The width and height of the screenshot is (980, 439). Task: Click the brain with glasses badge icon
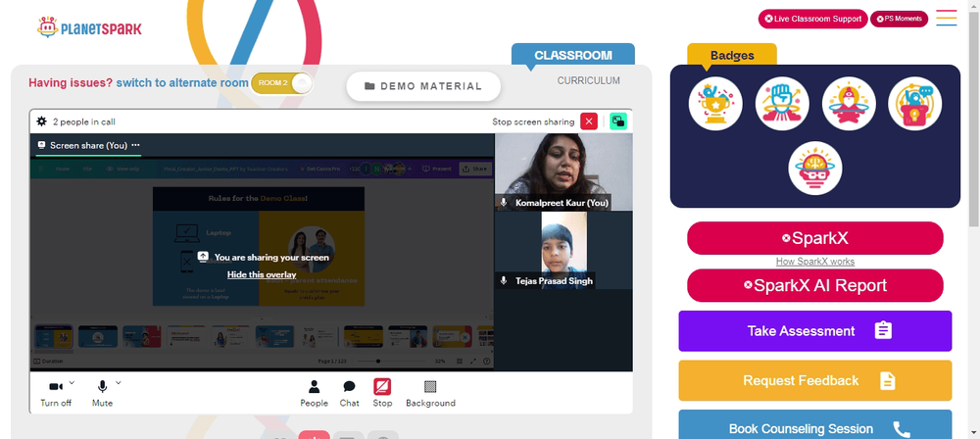click(x=815, y=169)
